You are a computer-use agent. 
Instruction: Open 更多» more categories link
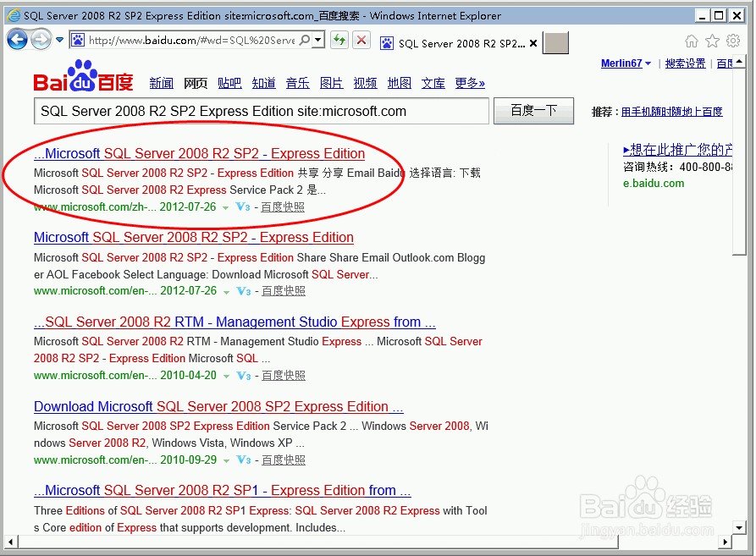tap(470, 83)
